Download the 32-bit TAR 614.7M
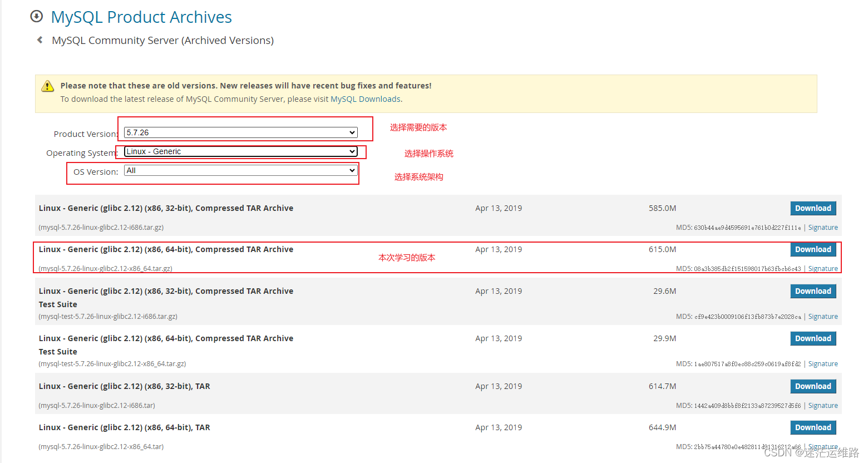Viewport: 868px width, 463px height. [813, 386]
